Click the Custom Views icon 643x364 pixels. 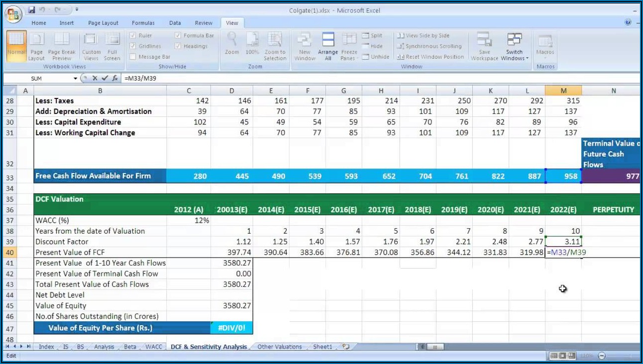coord(91,40)
